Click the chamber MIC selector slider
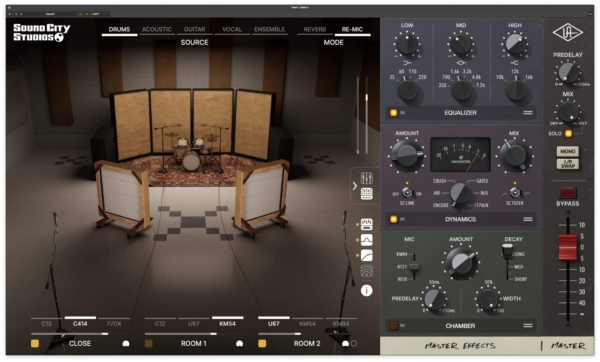This screenshot has width=600, height=362. 414,267
